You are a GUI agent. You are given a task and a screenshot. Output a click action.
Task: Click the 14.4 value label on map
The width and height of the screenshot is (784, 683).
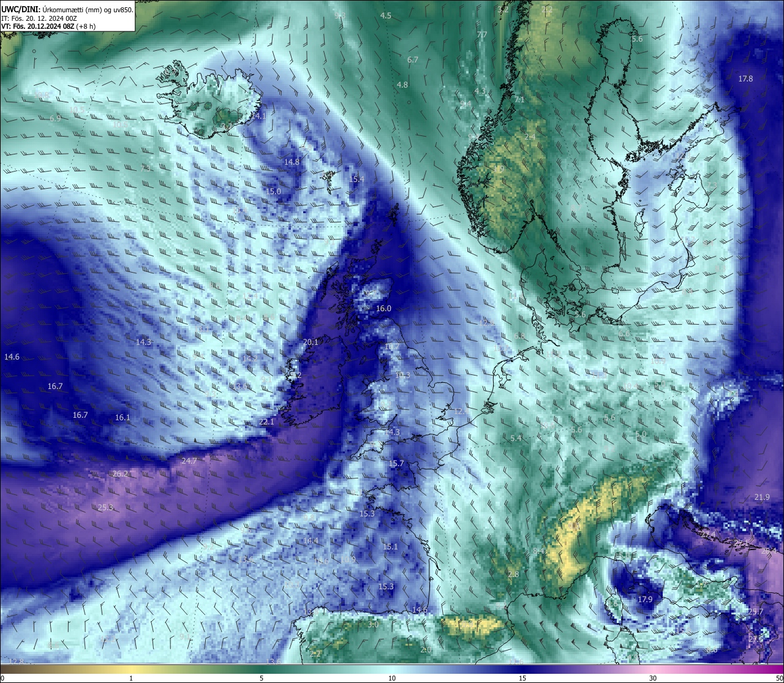pyautogui.click(x=311, y=540)
